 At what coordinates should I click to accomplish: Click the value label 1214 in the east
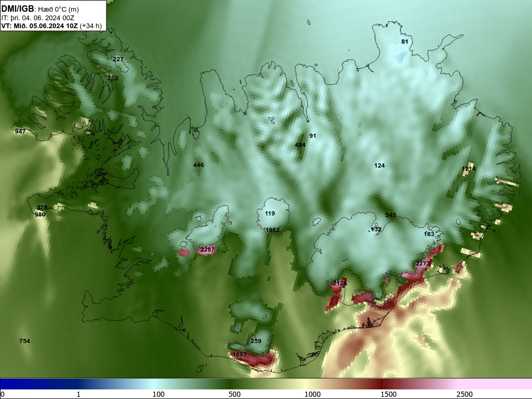469,169
